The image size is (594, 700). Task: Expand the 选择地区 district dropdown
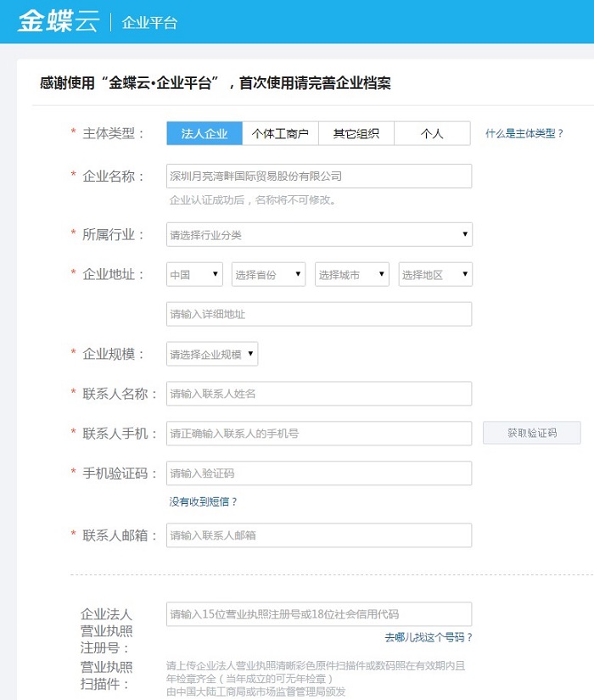(434, 275)
